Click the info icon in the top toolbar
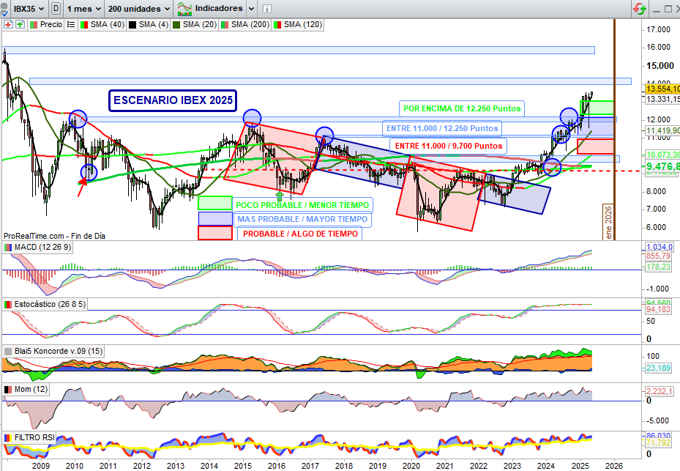The width and height of the screenshot is (680, 471). click(268, 8)
